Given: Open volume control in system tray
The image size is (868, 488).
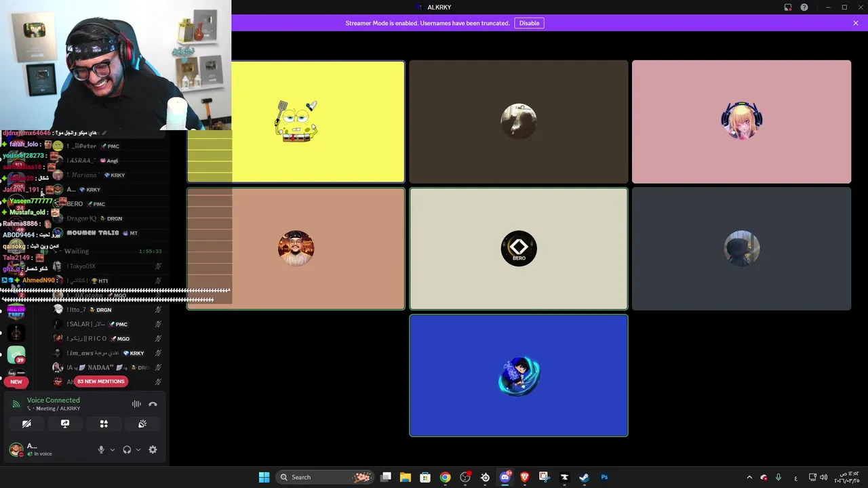Looking at the screenshot, I should tap(824, 477).
